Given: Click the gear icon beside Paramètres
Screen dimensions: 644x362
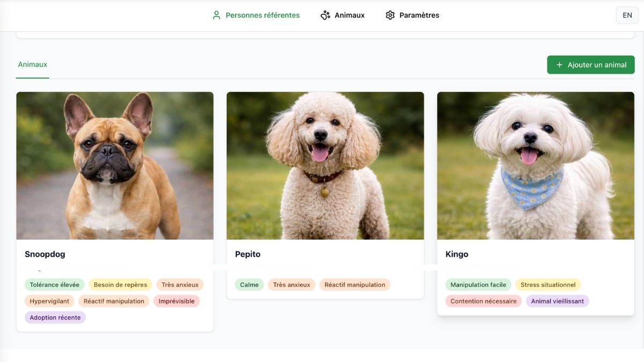Looking at the screenshot, I should pos(390,15).
